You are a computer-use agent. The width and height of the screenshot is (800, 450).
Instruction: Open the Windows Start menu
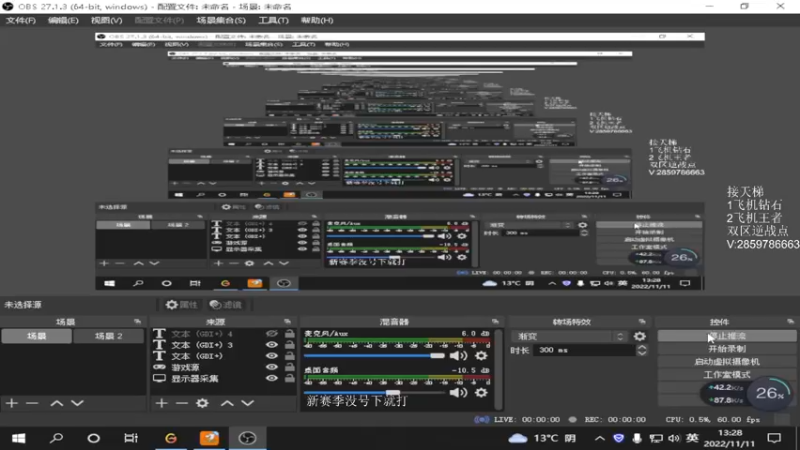tap(19, 438)
